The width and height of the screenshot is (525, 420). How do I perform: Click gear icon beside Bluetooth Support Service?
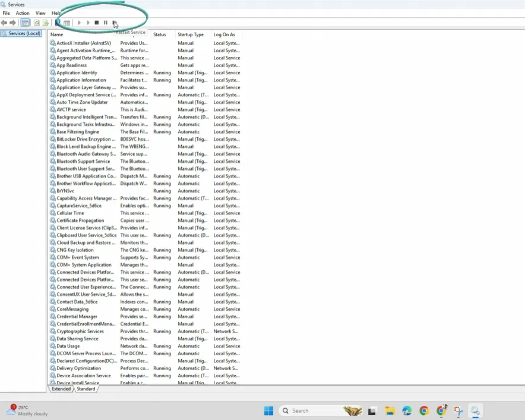(x=53, y=161)
